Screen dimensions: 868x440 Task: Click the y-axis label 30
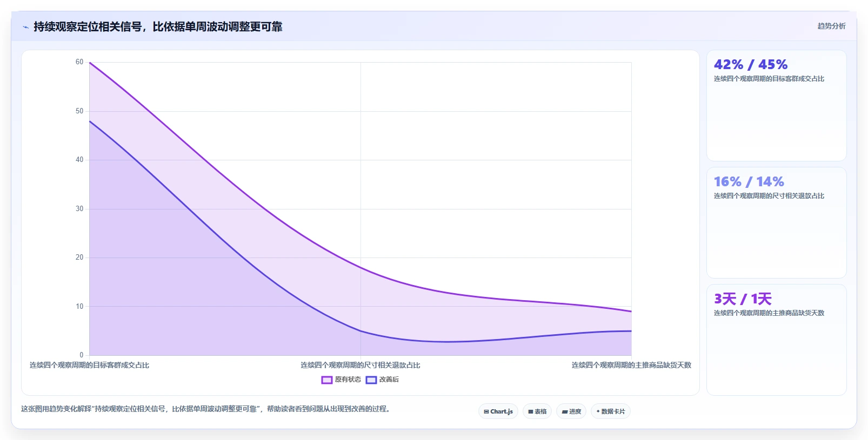[79, 209]
